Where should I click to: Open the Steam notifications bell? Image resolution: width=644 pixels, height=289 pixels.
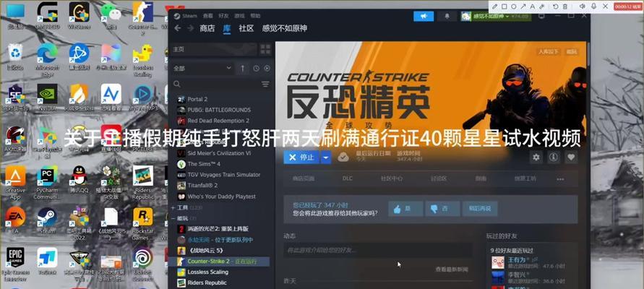coord(447,16)
